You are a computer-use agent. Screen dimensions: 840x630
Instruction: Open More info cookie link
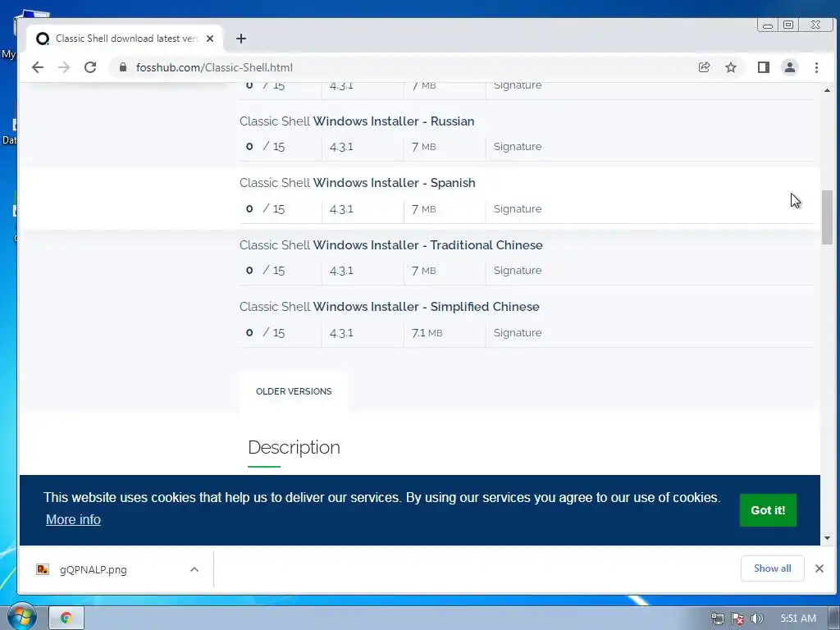point(73,519)
